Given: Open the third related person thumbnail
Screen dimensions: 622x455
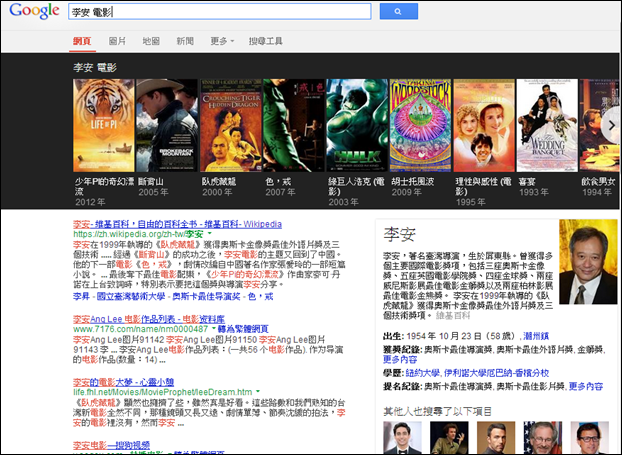Looking at the screenshot, I should 496,438.
